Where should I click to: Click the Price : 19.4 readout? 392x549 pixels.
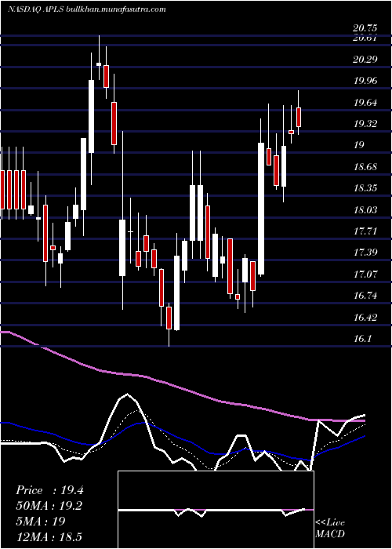(x=49, y=490)
